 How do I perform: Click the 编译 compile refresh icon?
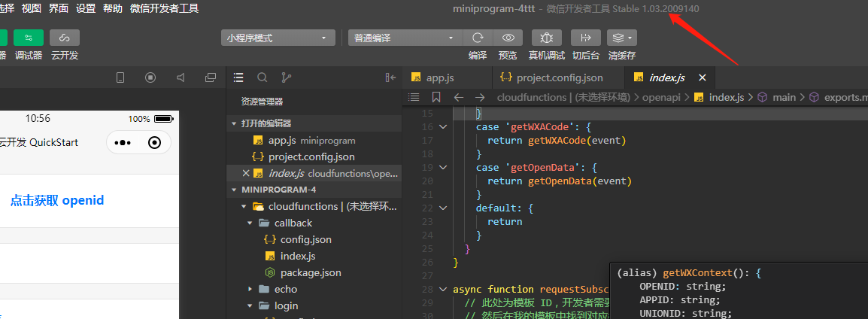click(x=477, y=38)
